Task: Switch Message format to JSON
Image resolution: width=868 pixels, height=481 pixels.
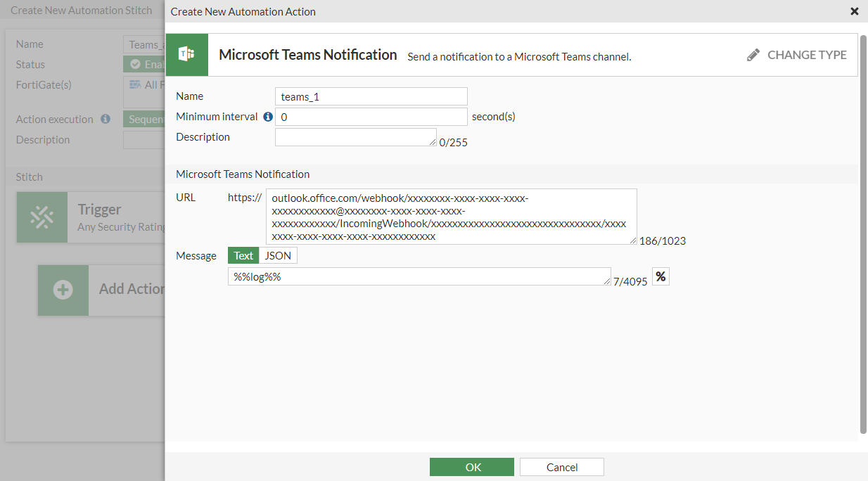Action: [x=278, y=255]
